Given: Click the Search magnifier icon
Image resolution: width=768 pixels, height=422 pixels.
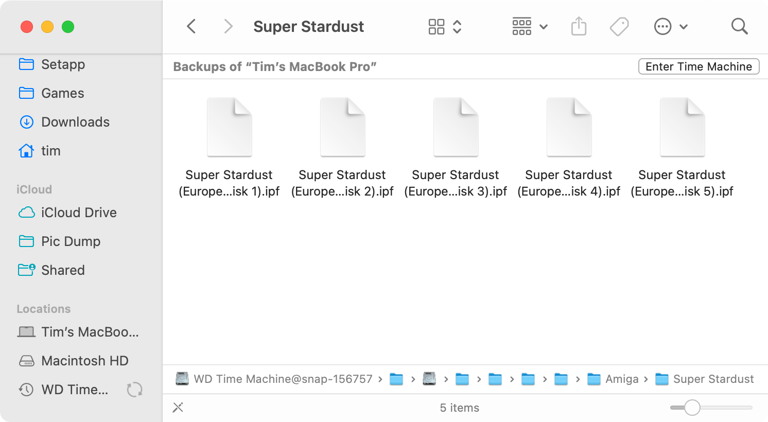Looking at the screenshot, I should 739,26.
